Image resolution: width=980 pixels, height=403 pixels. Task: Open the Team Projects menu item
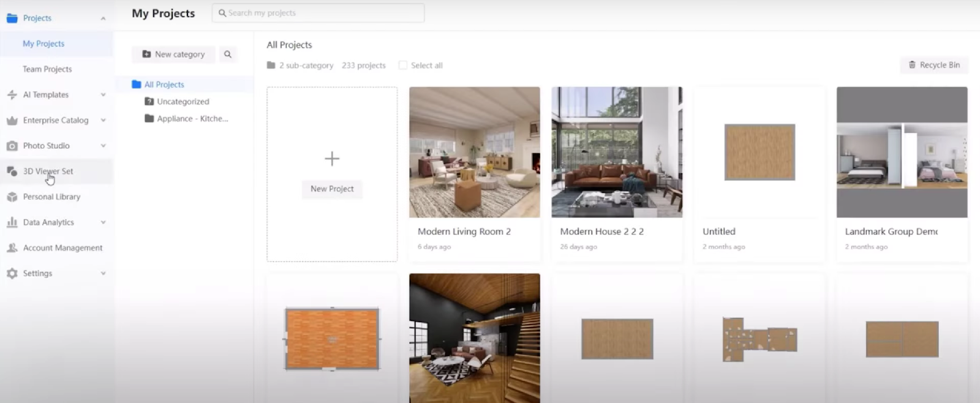[x=47, y=69]
